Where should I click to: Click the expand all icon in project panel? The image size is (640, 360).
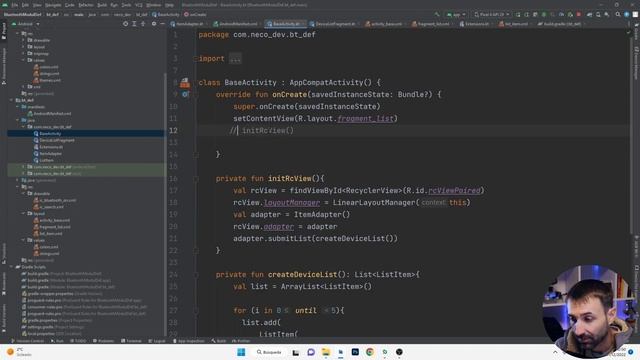point(134,24)
